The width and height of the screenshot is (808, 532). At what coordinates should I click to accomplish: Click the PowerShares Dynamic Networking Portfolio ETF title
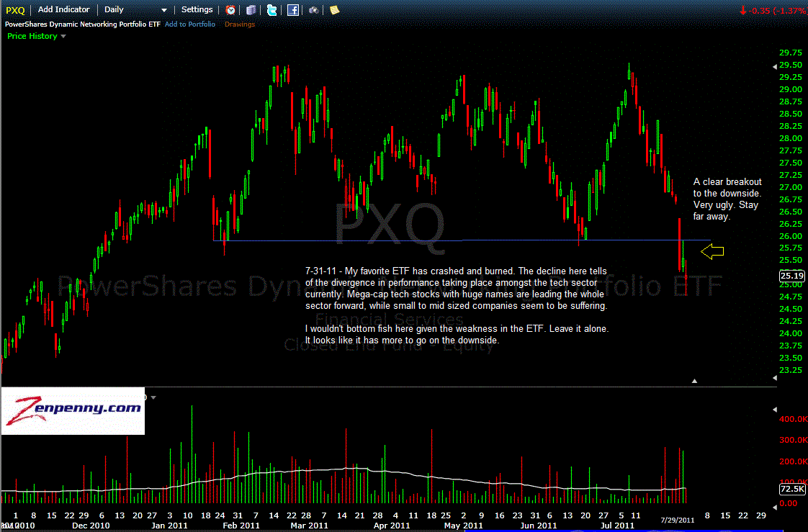(x=83, y=24)
